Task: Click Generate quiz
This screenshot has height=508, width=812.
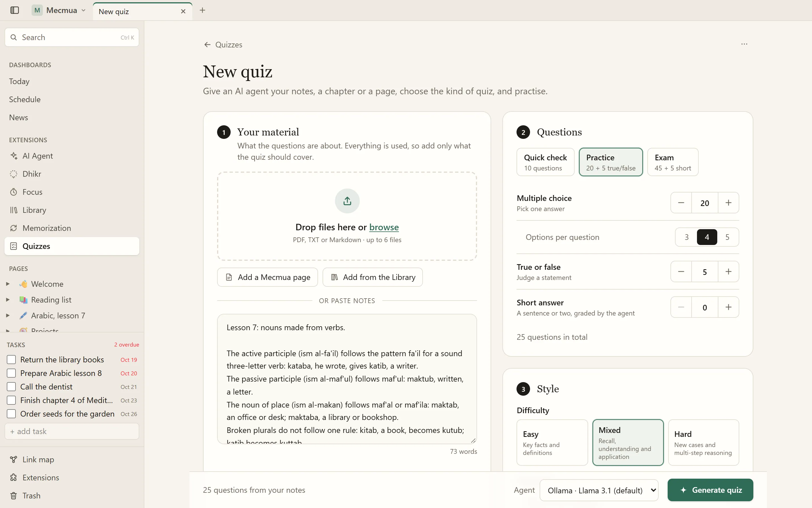Action: coord(710,490)
